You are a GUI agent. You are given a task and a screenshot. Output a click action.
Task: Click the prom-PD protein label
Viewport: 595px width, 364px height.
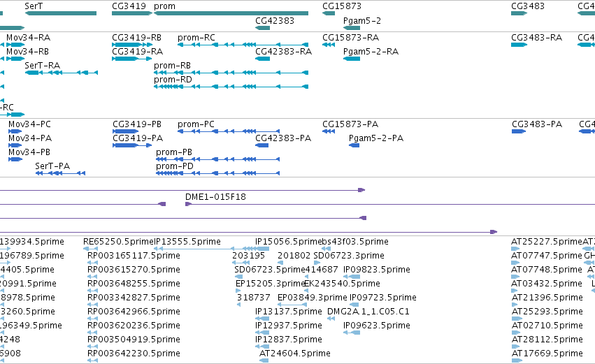pyautogui.click(x=175, y=166)
